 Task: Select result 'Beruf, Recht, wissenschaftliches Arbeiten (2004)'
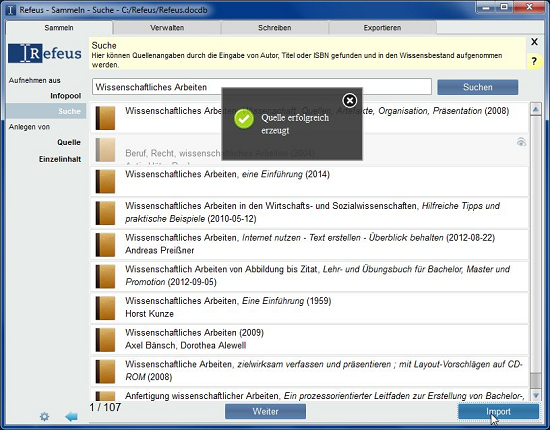tap(309, 150)
